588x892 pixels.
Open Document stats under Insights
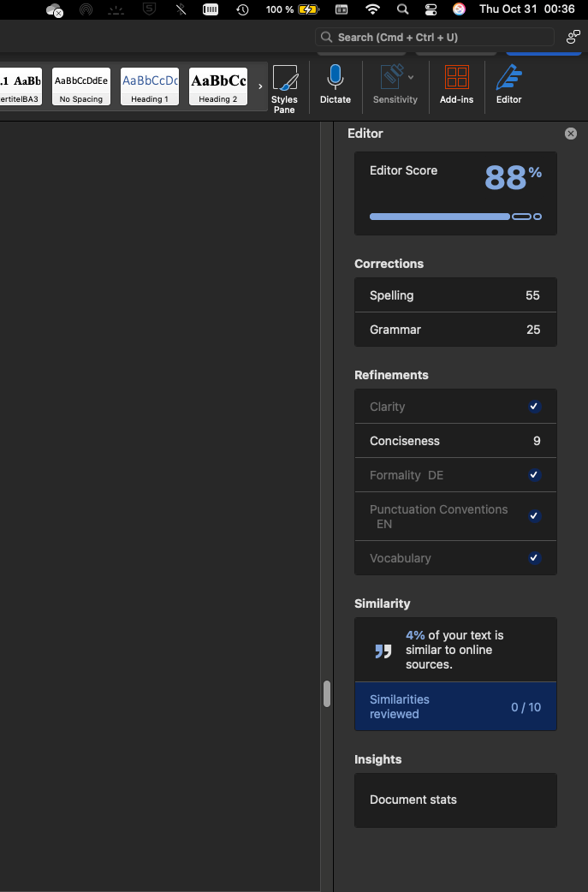click(x=455, y=800)
